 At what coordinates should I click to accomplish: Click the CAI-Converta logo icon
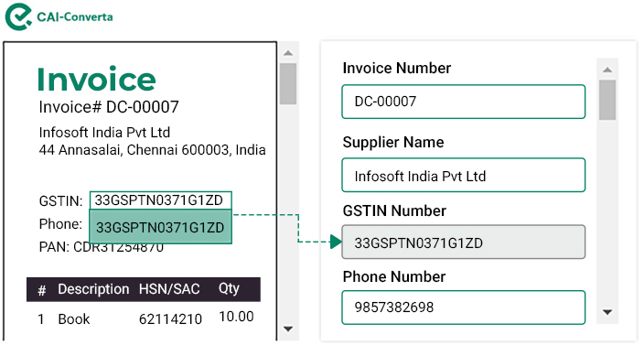(x=18, y=16)
